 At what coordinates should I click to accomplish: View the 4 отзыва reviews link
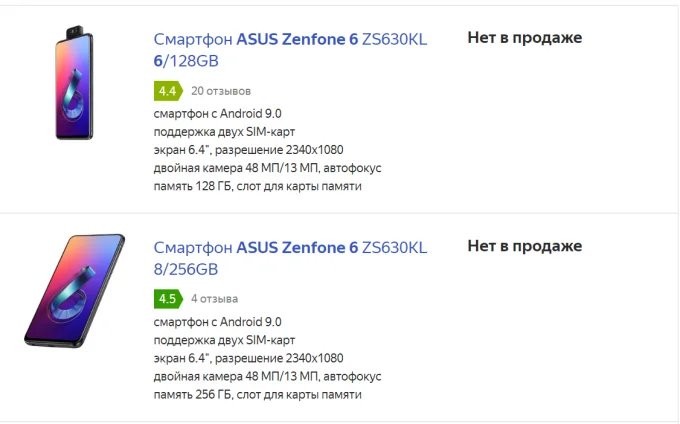point(214,299)
